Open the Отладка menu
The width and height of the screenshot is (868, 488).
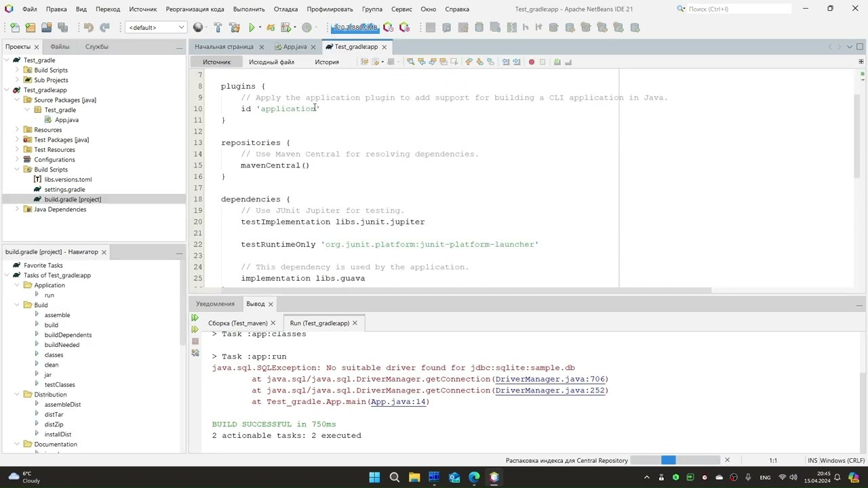tap(285, 9)
